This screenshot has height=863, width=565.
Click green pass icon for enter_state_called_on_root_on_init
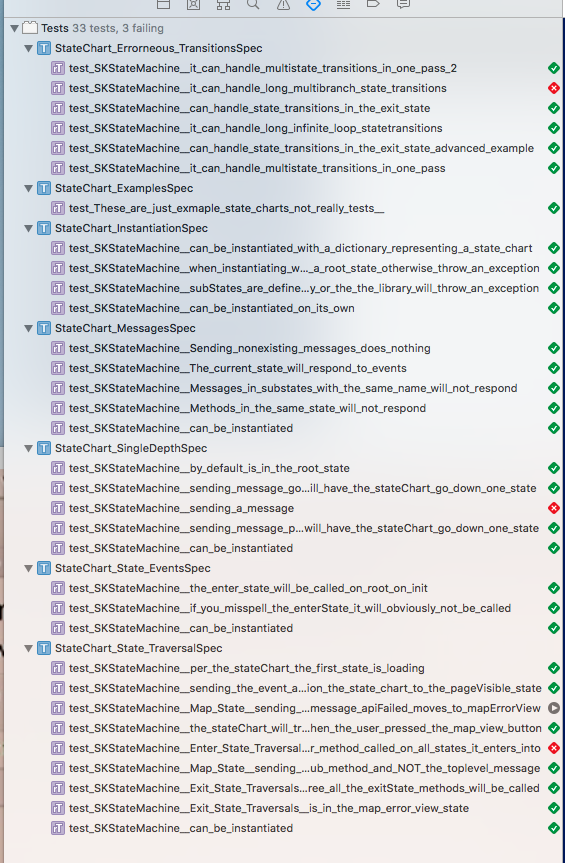click(x=554, y=588)
